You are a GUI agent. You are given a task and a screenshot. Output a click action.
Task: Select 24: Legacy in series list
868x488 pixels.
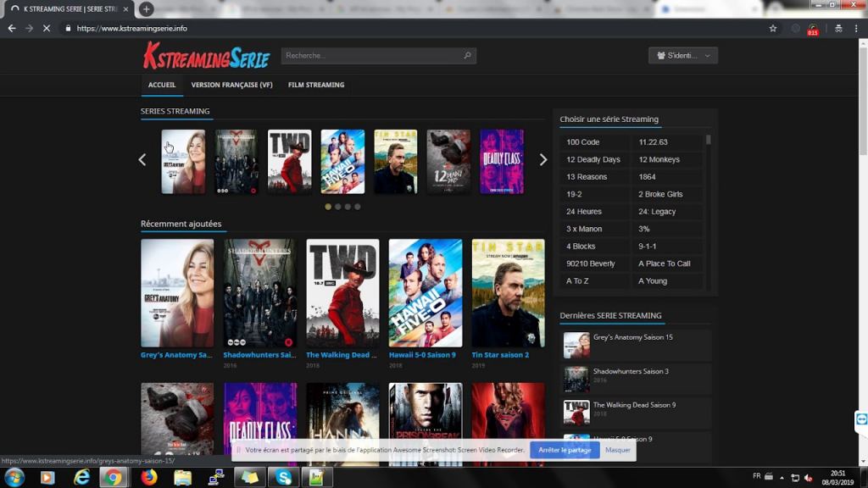tap(657, 211)
